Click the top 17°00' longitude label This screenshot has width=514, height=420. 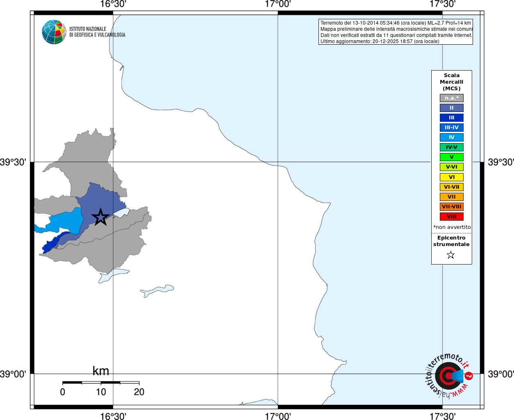[278, 4]
